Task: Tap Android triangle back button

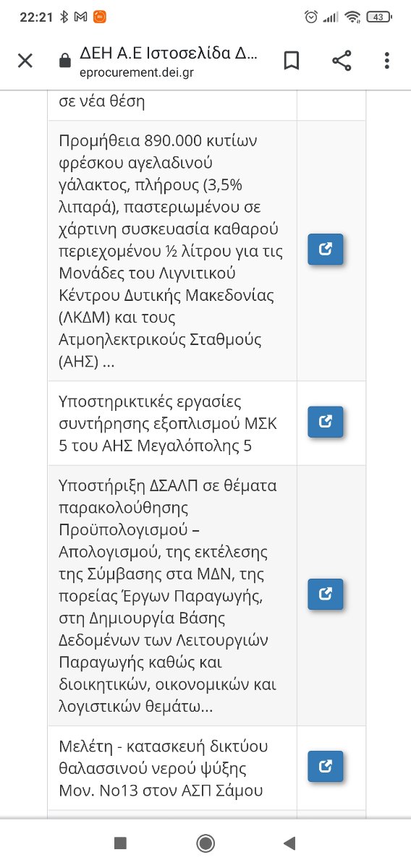Action: (x=289, y=843)
